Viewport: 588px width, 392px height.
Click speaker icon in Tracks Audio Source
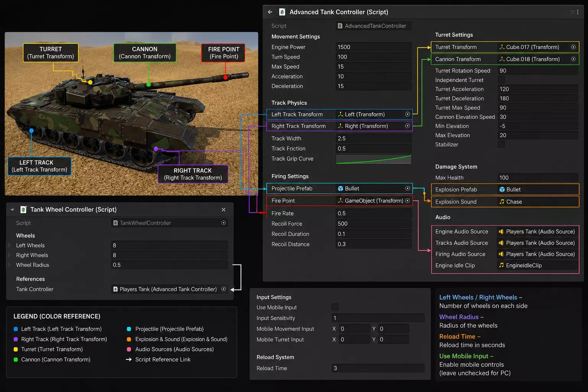click(x=501, y=243)
